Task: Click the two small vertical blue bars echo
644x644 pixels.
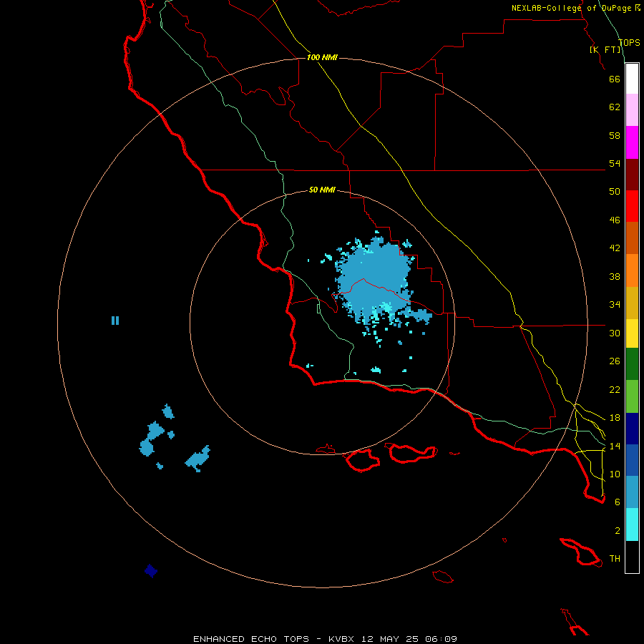Action: [115, 321]
